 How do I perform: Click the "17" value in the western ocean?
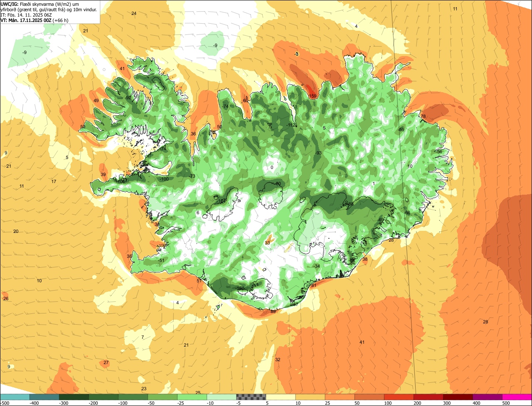coord(54,181)
